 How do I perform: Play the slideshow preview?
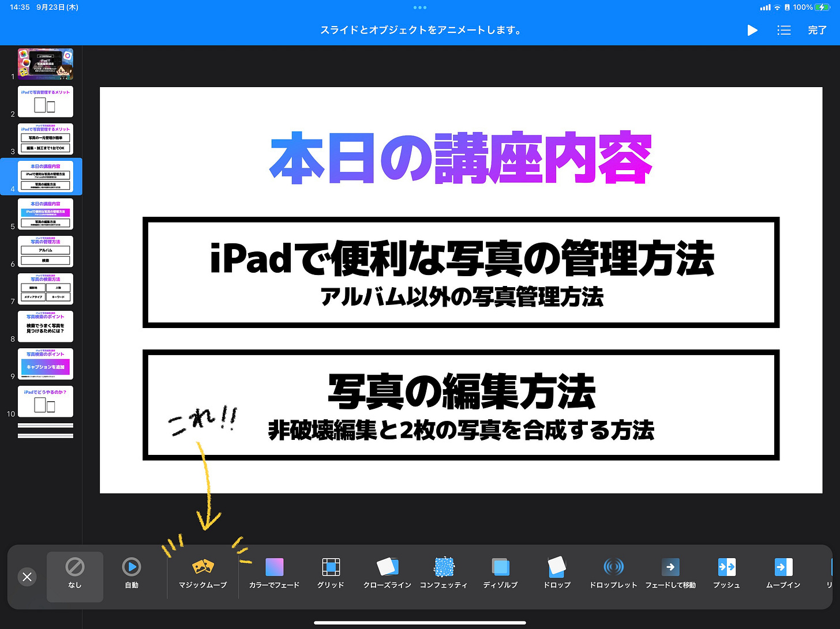752,30
